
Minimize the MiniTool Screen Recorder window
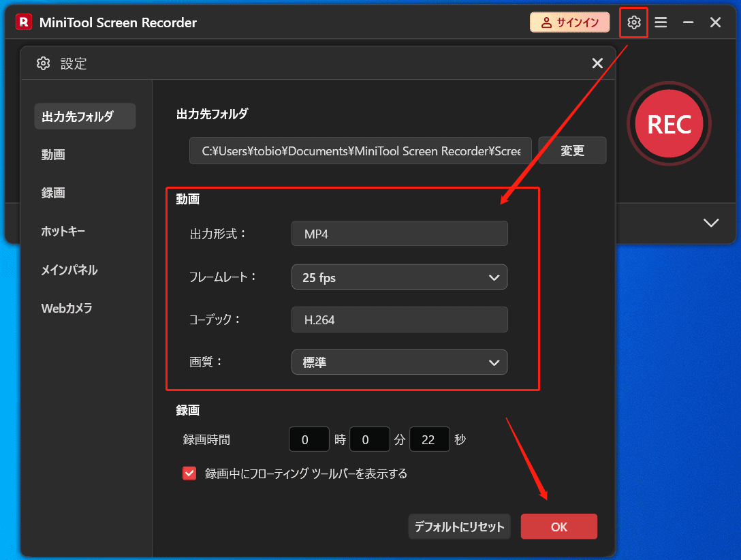point(688,22)
